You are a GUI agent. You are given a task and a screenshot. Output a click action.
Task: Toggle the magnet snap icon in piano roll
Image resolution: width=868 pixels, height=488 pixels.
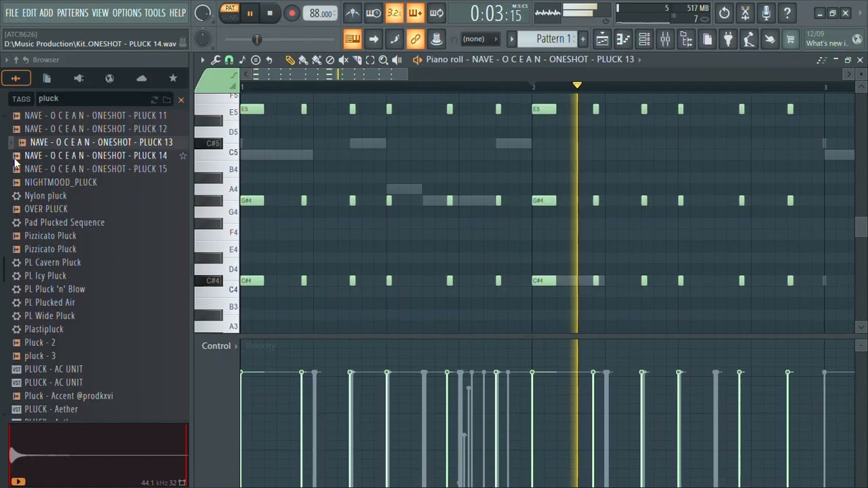point(229,60)
